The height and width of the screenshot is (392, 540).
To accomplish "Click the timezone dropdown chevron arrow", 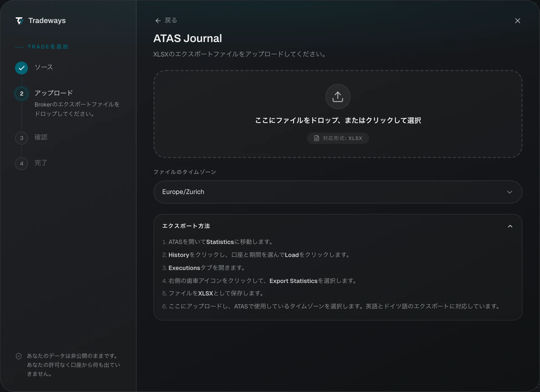I will click(510, 192).
